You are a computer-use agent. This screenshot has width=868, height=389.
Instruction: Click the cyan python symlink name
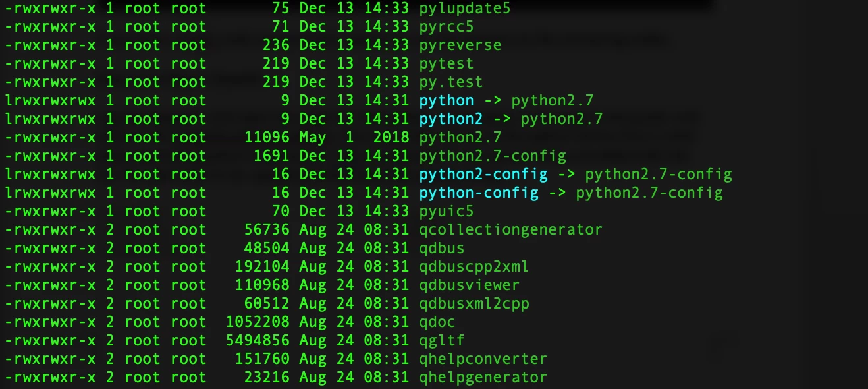click(447, 101)
